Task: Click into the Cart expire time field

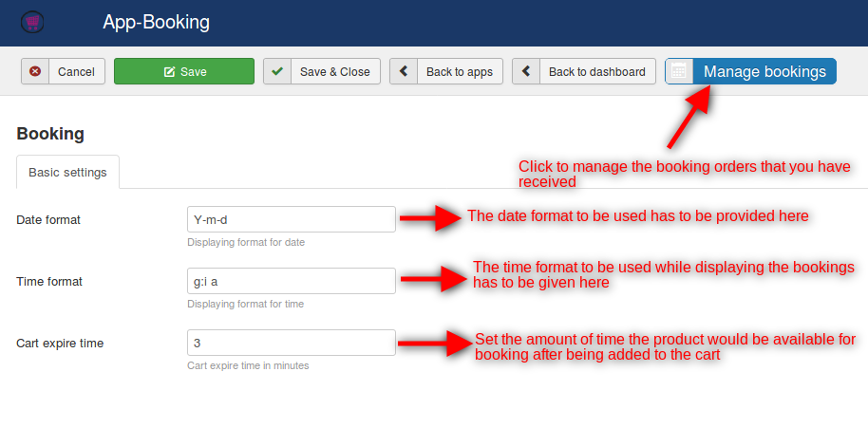Action: tap(291, 343)
